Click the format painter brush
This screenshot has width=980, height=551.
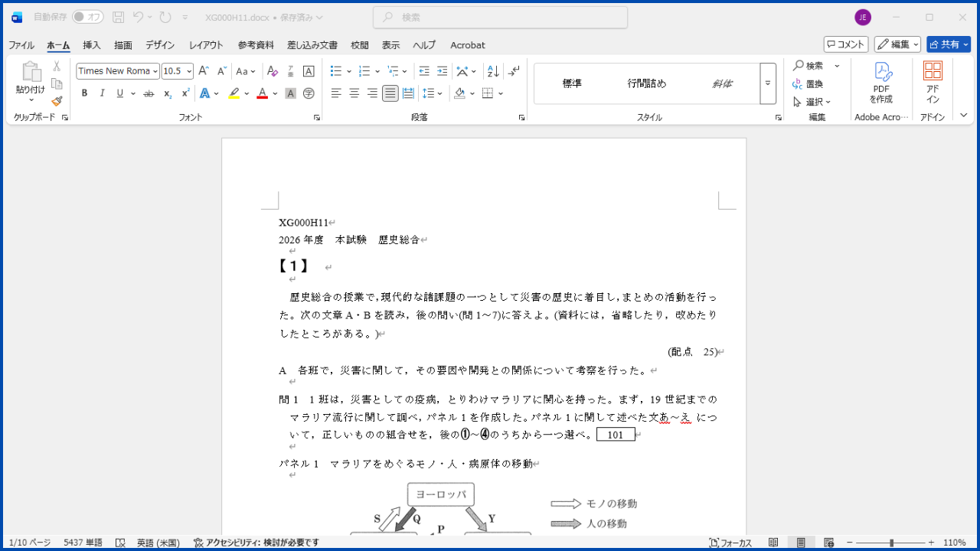[x=56, y=100]
